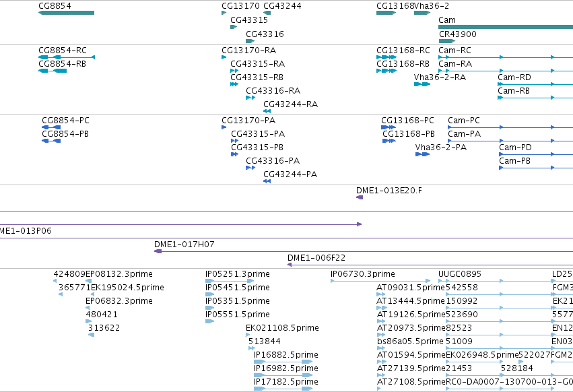Select the CG8854 gene label

(55, 6)
